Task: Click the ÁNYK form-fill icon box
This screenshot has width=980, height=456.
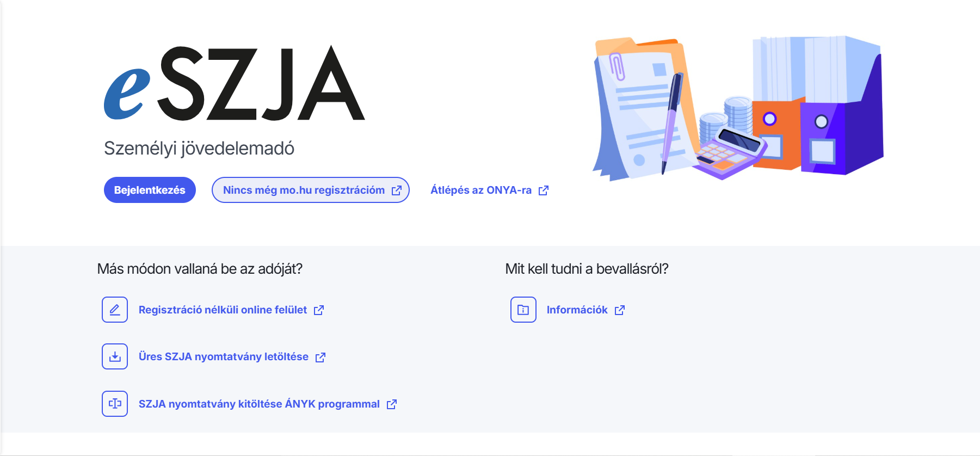Action: 115,404
